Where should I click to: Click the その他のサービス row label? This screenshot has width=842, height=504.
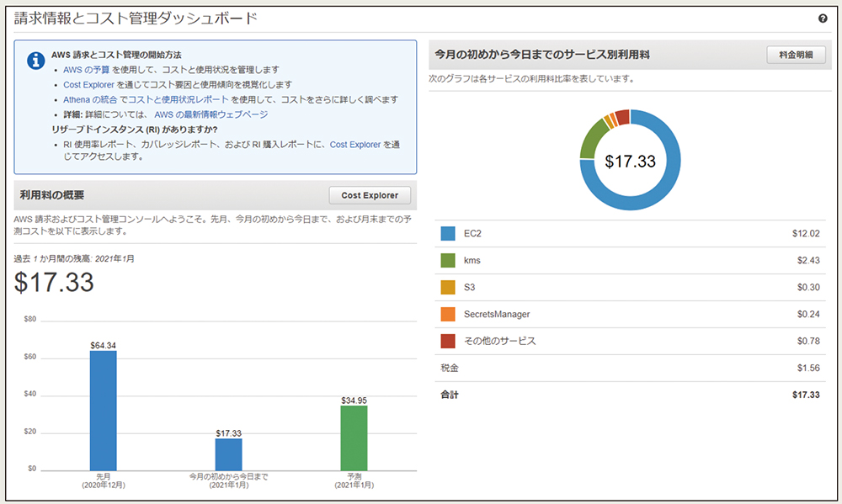pyautogui.click(x=500, y=341)
